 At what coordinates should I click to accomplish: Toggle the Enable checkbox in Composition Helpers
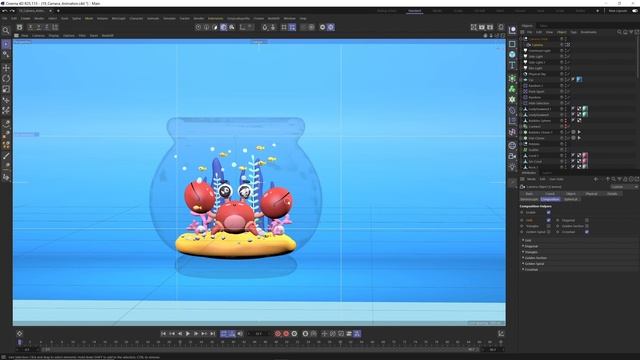548,212
